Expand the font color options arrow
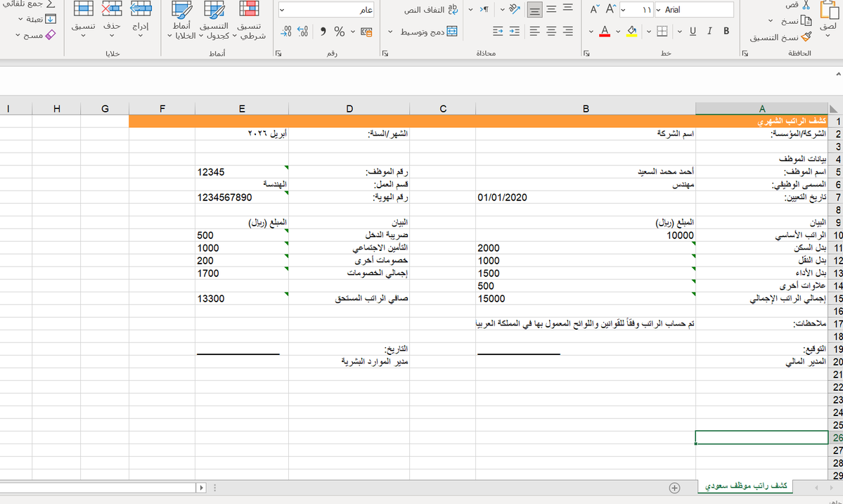843x504 pixels. [591, 32]
